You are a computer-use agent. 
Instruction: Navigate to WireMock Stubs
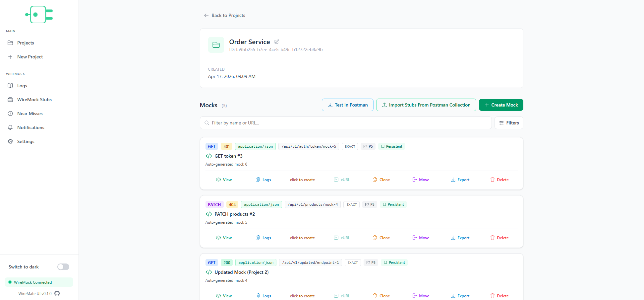pyautogui.click(x=39, y=100)
